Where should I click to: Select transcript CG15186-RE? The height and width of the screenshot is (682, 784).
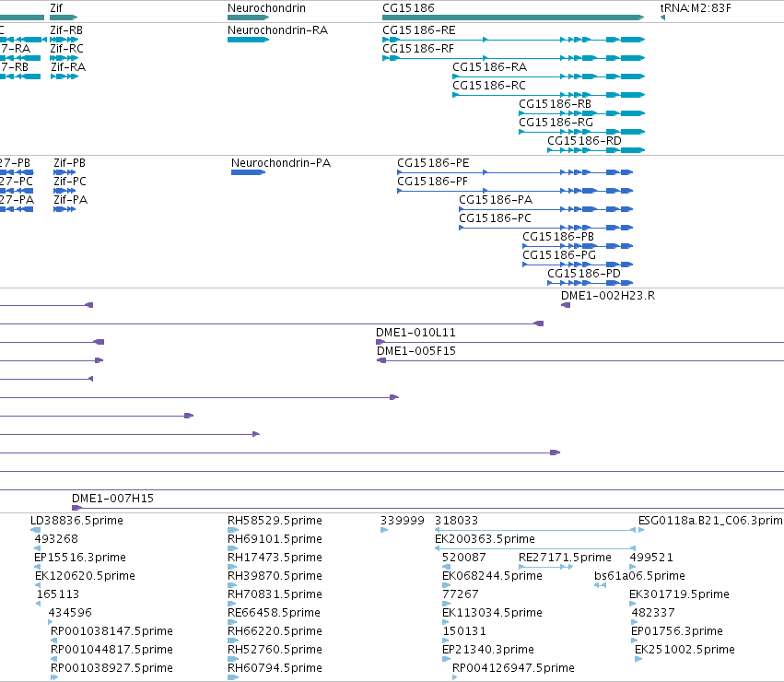[x=419, y=30]
